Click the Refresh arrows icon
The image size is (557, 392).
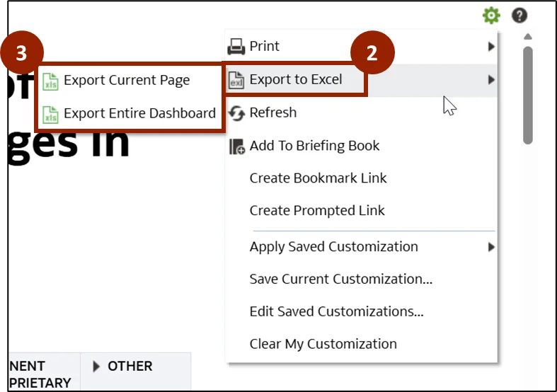point(236,113)
